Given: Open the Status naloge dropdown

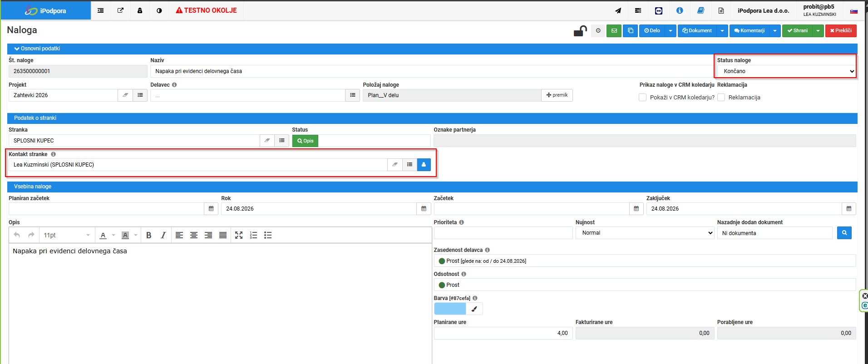Looking at the screenshot, I should [786, 71].
